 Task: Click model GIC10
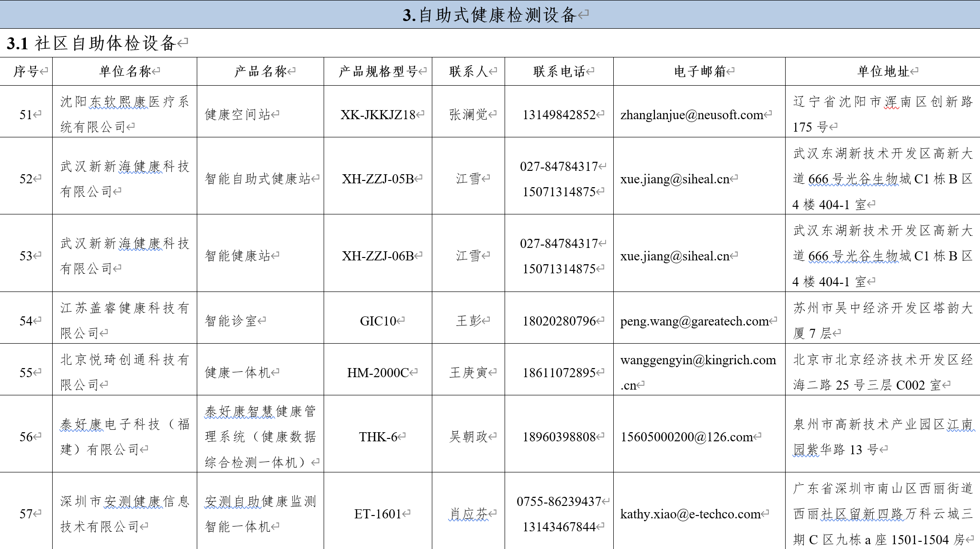pyautogui.click(x=378, y=321)
